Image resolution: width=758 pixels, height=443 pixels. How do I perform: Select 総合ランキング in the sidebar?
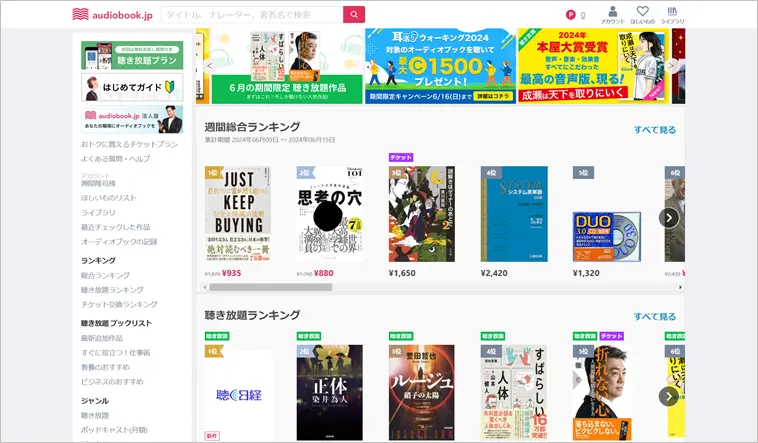click(x=105, y=275)
